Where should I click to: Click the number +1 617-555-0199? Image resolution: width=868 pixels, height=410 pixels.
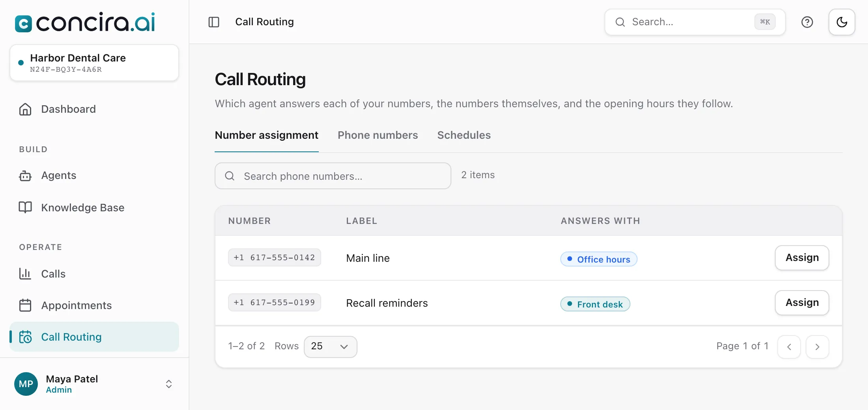[x=275, y=302]
